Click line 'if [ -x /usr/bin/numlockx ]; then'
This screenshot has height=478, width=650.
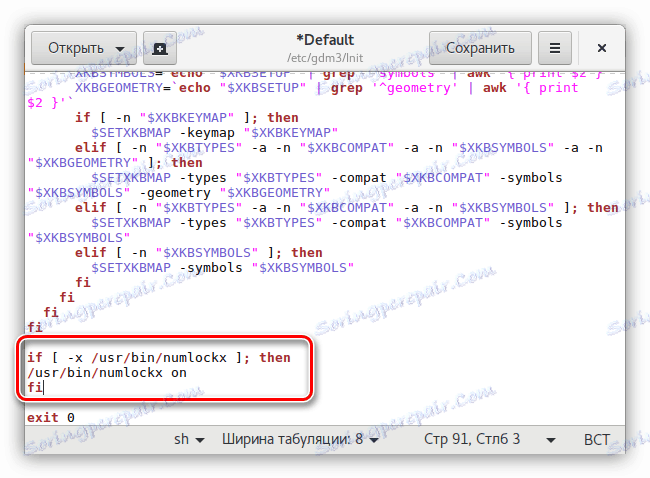point(159,357)
